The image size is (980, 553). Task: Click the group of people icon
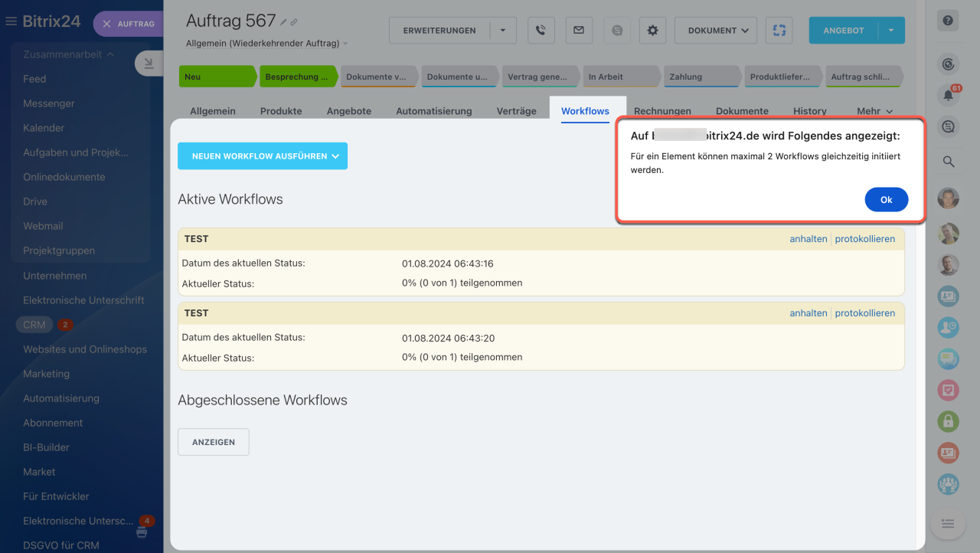click(948, 484)
